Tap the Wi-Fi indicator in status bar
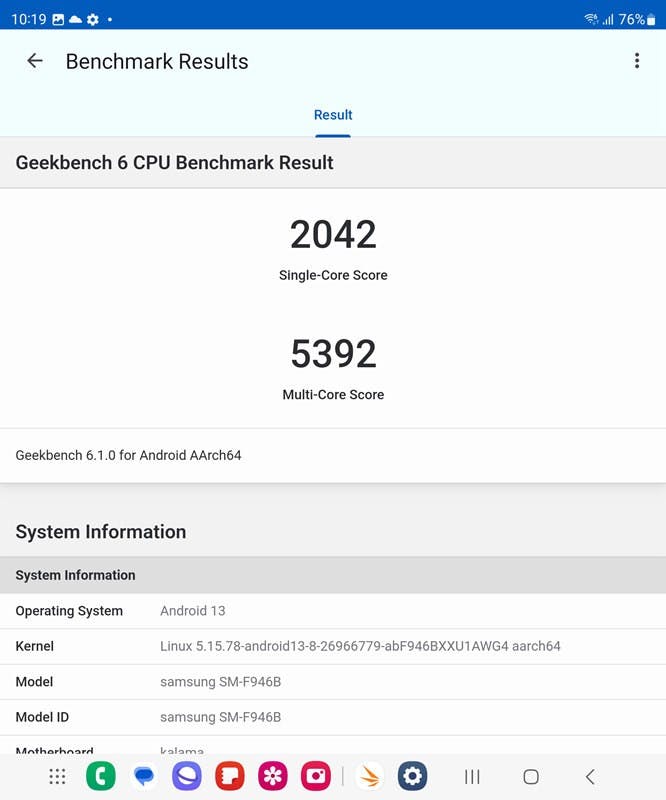Viewport: 666px width, 800px height. [591, 19]
